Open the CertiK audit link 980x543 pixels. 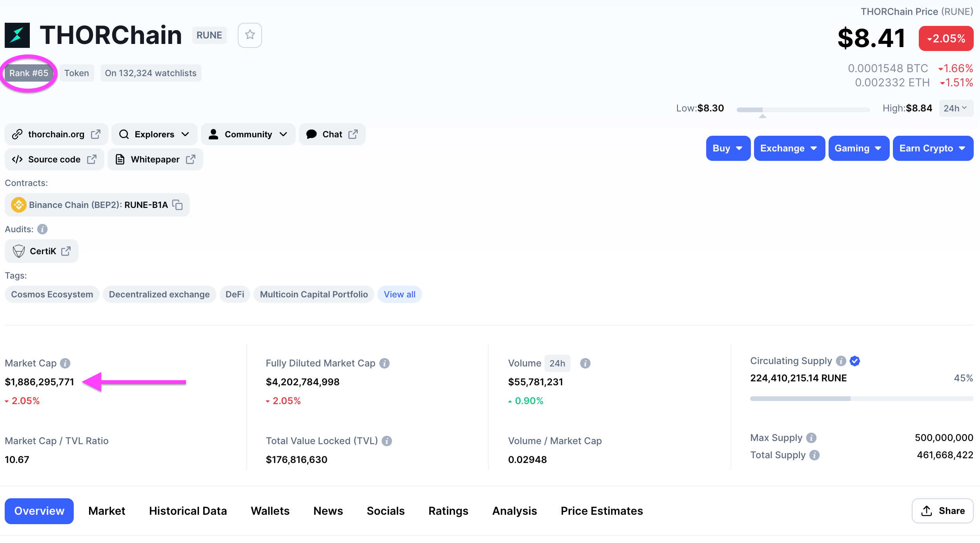pos(42,251)
